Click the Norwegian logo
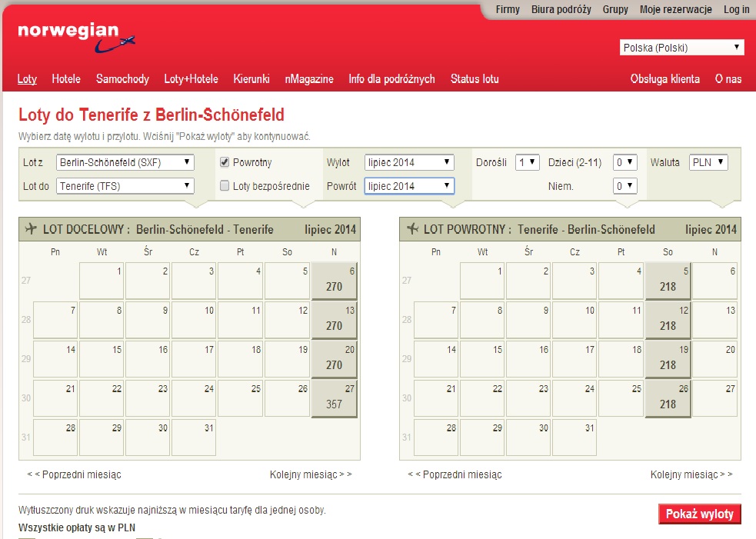The height and width of the screenshot is (539, 756). [x=76, y=38]
